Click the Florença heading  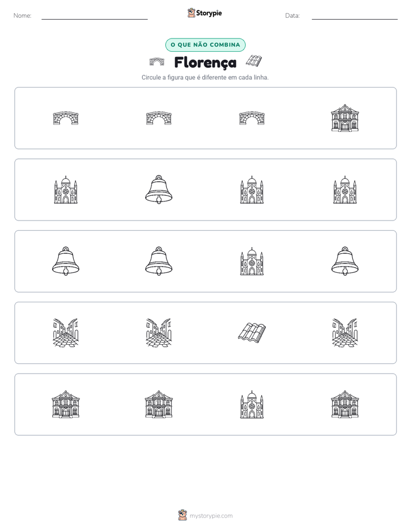205,62
